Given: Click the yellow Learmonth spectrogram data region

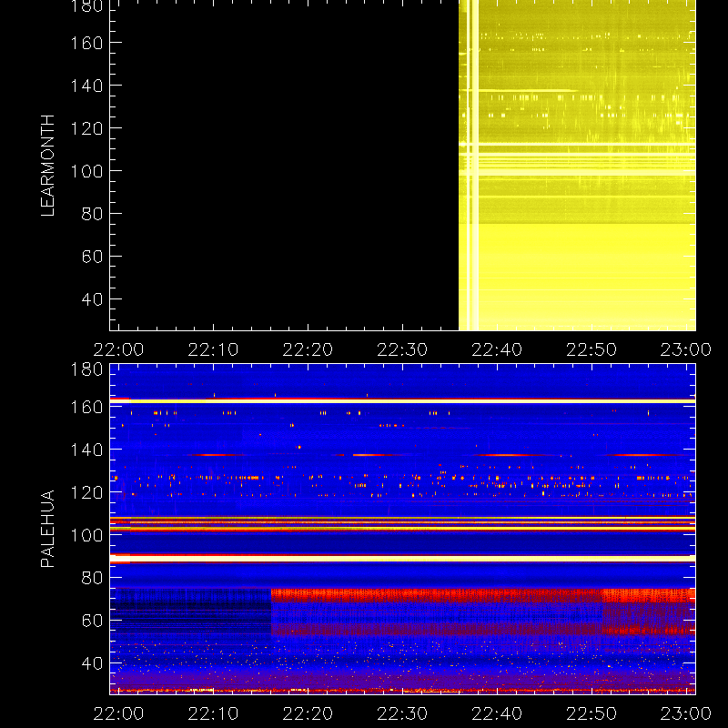Looking at the screenshot, I should (577, 165).
